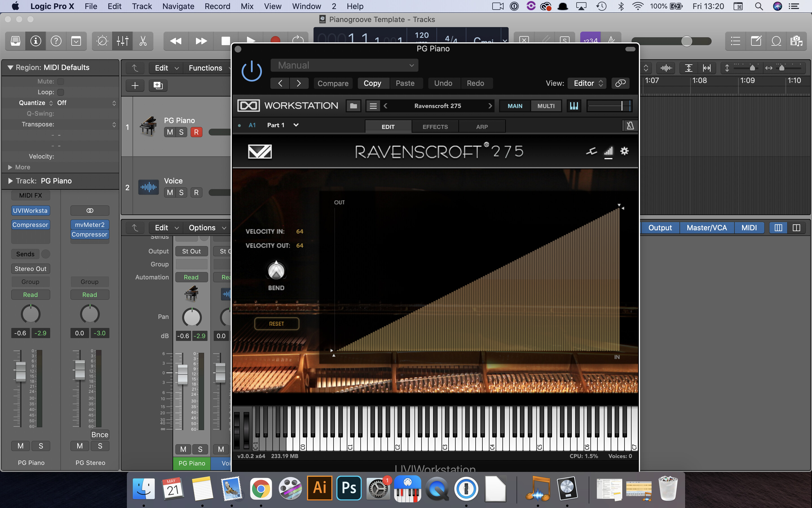
Task: Open the Editors scissors button
Action: click(x=143, y=41)
